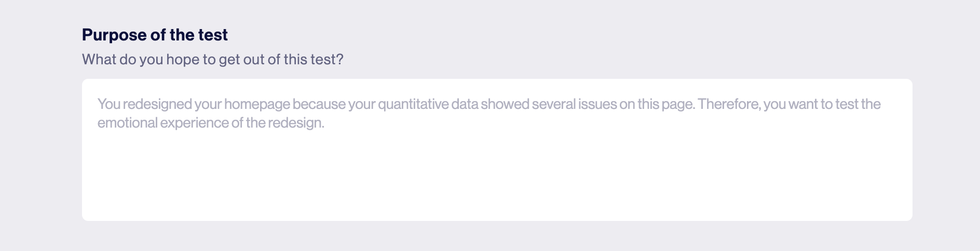Click the word 'emotional' in the placeholder
Screen dimensions: 980x251
tap(127, 123)
